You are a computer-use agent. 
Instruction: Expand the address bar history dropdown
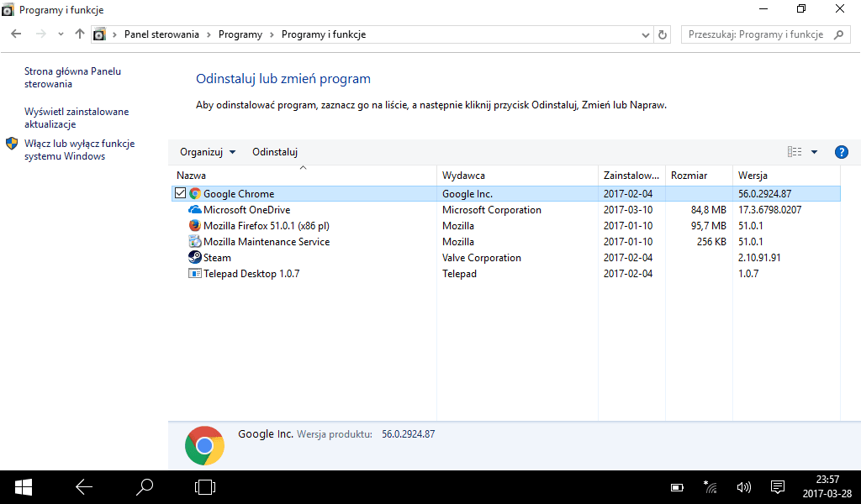click(645, 34)
